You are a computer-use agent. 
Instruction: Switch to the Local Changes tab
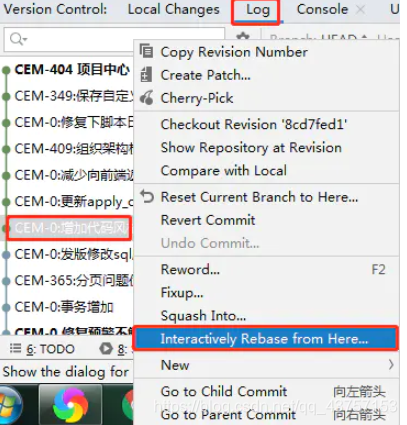tap(174, 9)
